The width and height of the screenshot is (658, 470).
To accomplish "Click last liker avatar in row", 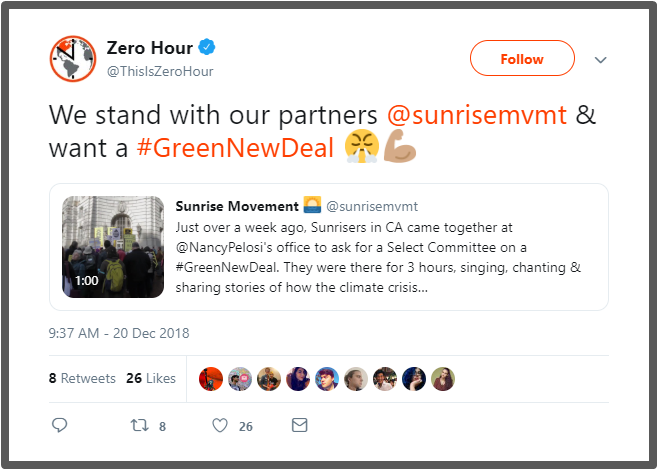I will [444, 379].
